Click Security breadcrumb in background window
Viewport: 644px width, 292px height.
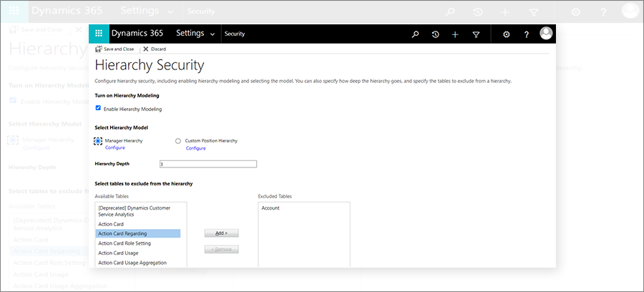[x=201, y=11]
